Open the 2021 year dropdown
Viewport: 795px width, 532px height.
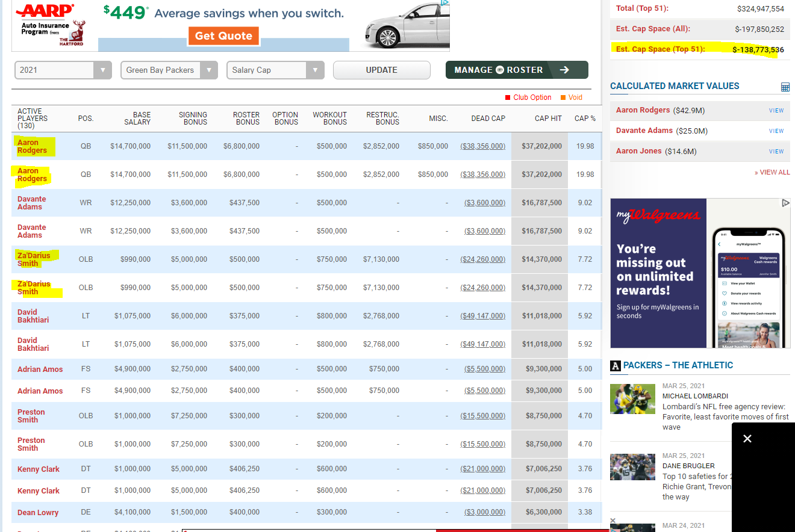pyautogui.click(x=63, y=70)
